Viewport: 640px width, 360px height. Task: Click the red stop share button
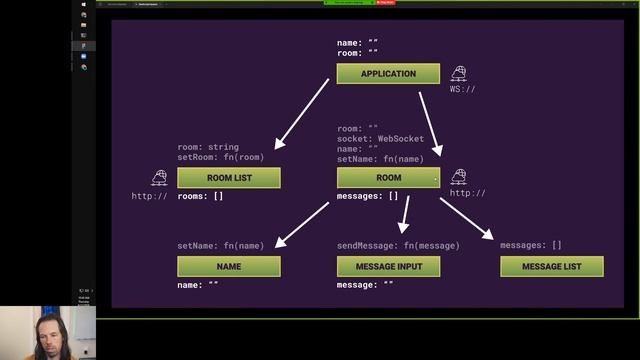[x=385, y=2]
